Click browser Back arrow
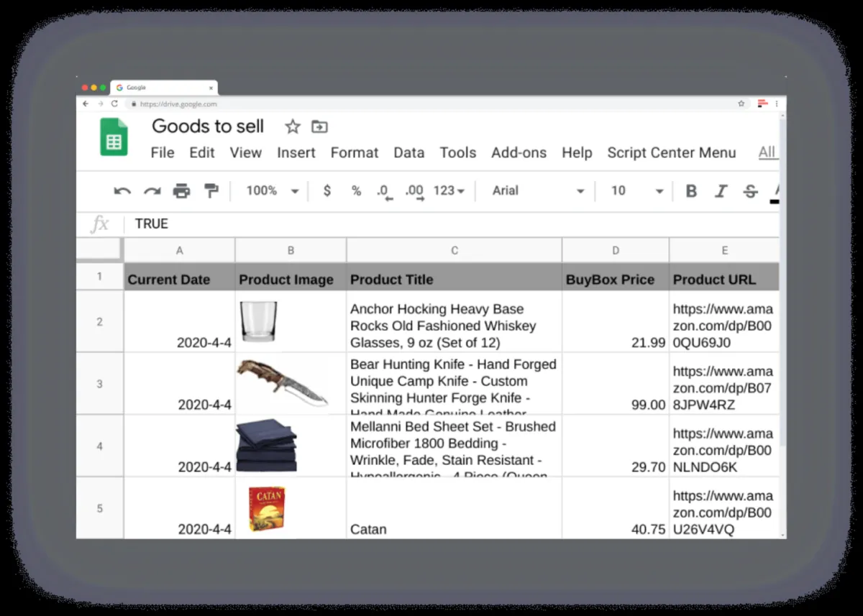863x616 pixels. (86, 104)
